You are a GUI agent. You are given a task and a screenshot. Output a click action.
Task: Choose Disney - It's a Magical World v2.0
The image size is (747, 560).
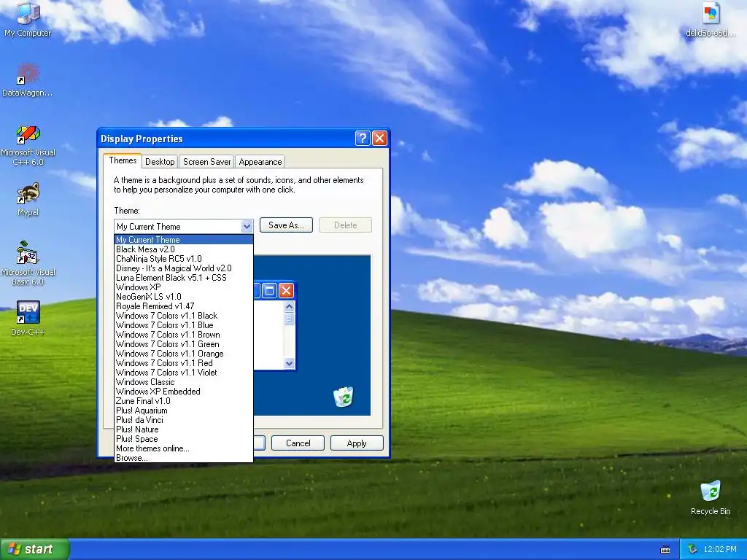point(184,268)
